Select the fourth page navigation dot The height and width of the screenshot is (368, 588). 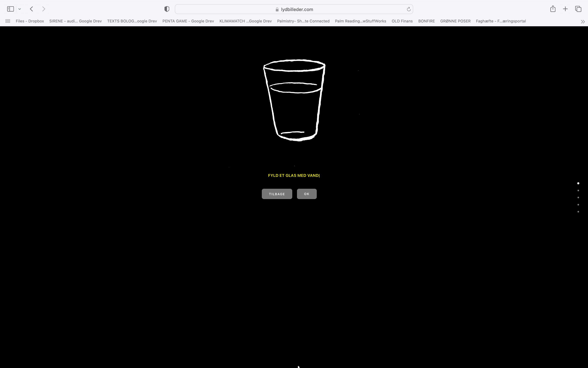pyautogui.click(x=578, y=205)
